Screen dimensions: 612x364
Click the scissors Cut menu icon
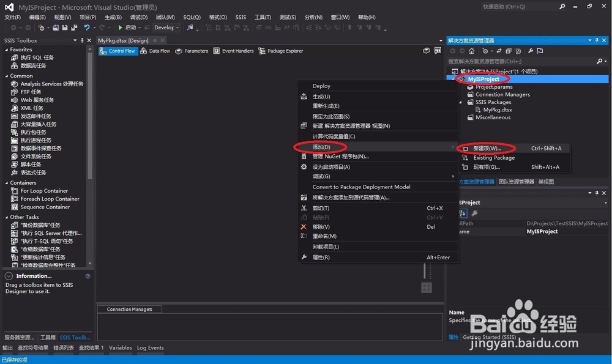point(304,208)
